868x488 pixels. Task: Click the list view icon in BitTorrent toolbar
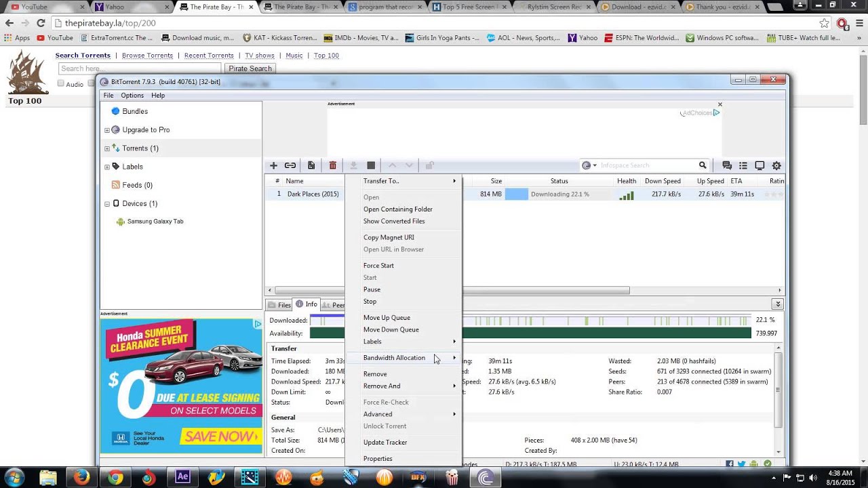click(x=743, y=165)
